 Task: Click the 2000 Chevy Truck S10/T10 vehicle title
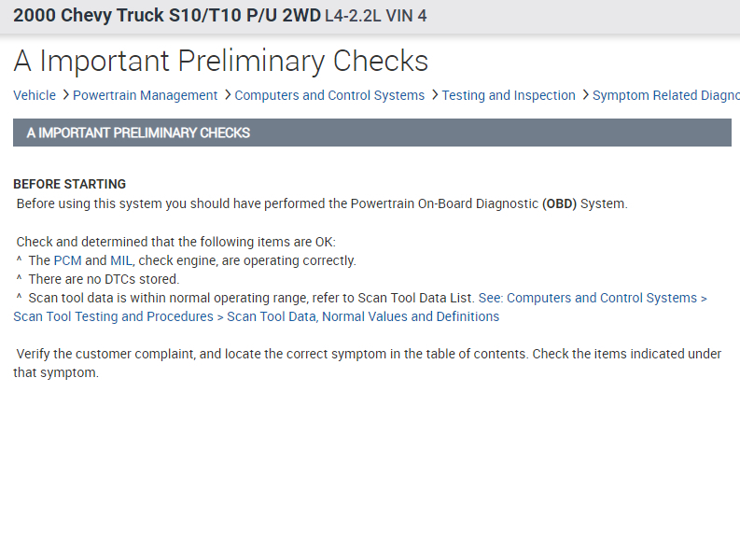tap(167, 16)
